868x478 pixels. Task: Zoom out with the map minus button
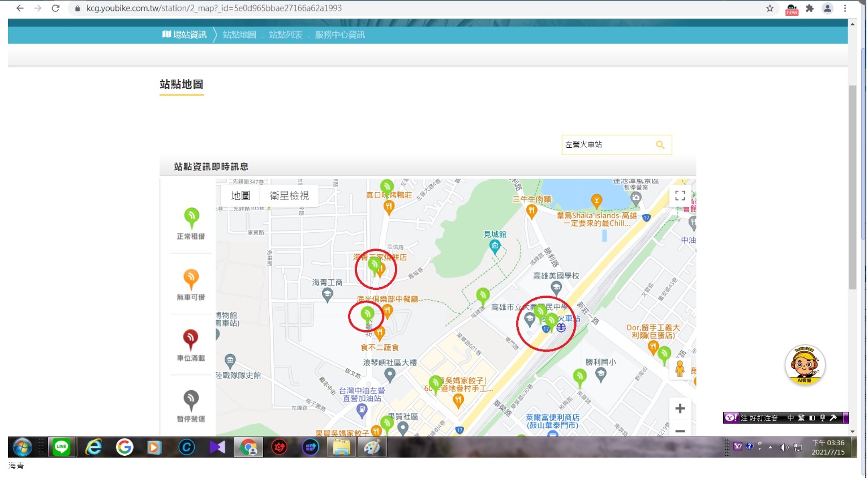coord(680,430)
